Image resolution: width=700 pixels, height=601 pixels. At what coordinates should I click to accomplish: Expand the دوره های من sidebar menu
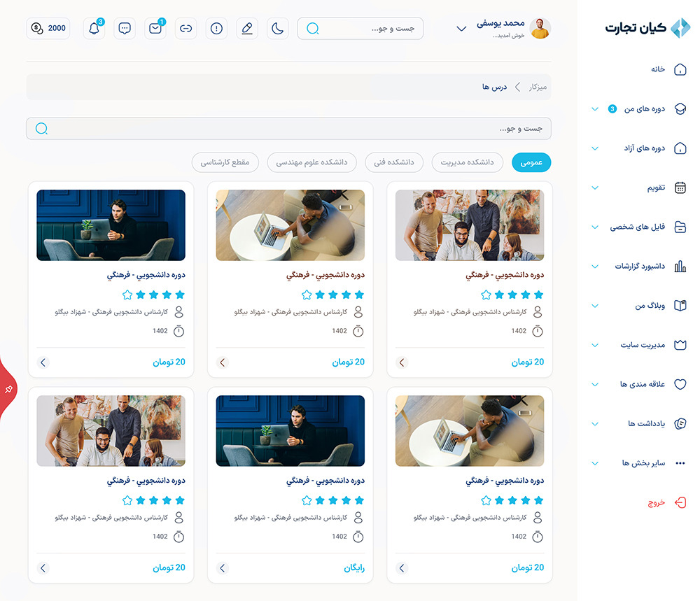(x=638, y=109)
